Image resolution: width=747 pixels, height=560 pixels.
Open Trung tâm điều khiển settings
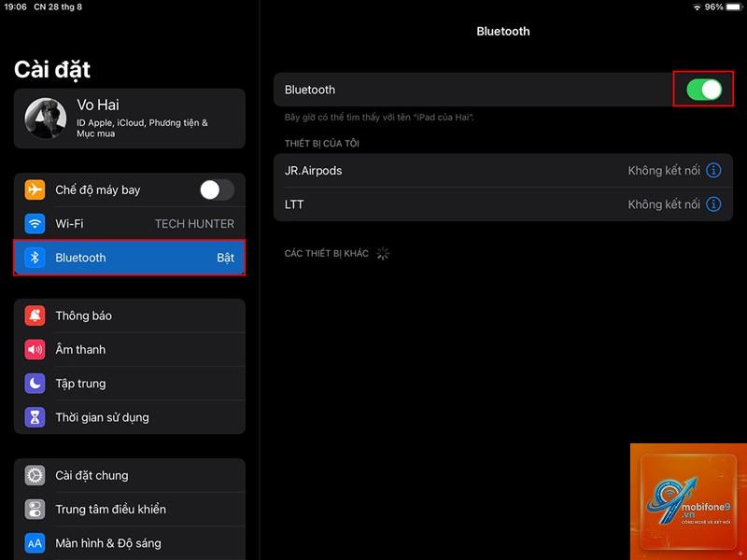[x=130, y=509]
